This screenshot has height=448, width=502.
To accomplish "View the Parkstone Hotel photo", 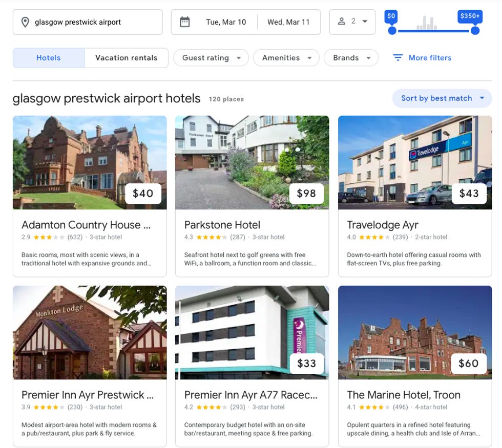I will pos(252,163).
